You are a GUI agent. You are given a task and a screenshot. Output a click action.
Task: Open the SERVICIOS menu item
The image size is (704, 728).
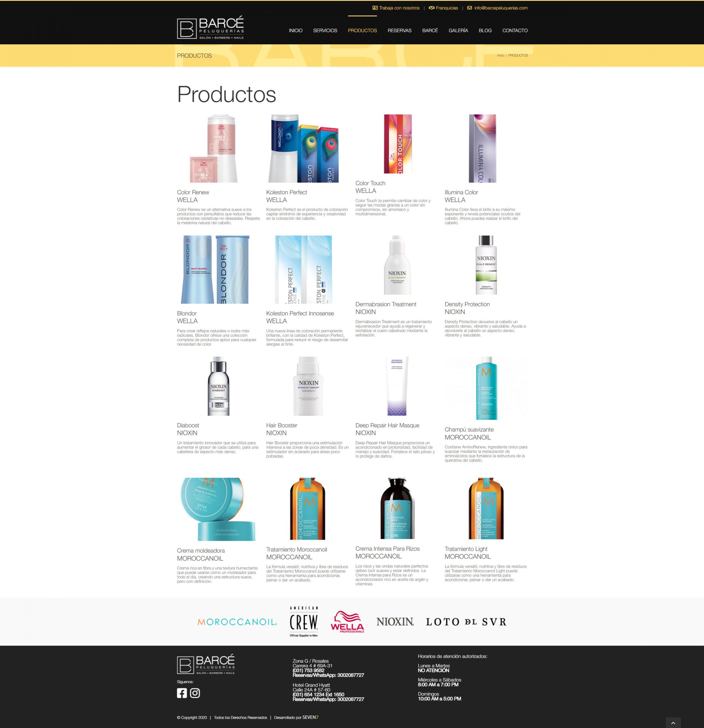[325, 30]
